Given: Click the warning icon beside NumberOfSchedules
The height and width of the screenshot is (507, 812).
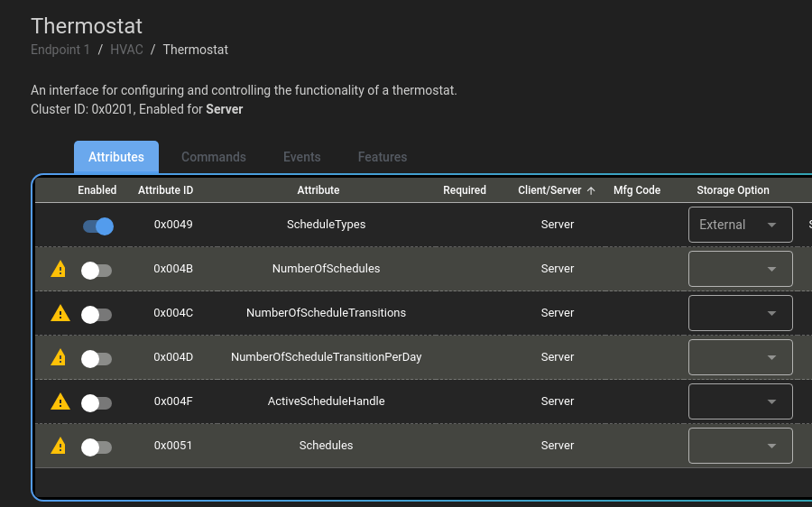Looking at the screenshot, I should (59, 269).
